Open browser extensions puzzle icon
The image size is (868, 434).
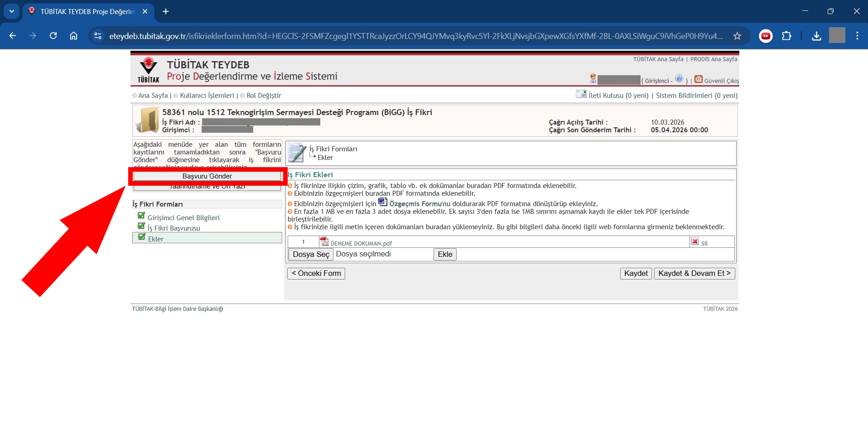(x=786, y=36)
